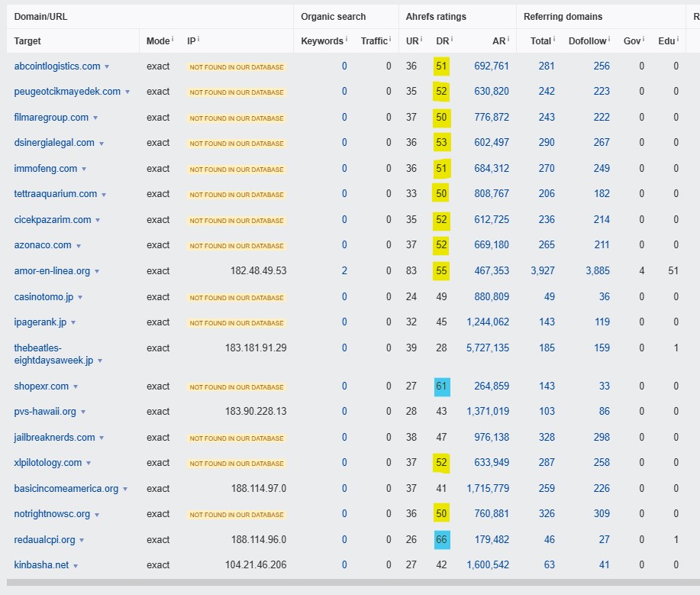Screen dimensions: 700x595
Task: Expand dropdown arrow next to notrightnowsc.org
Action: pos(97,515)
